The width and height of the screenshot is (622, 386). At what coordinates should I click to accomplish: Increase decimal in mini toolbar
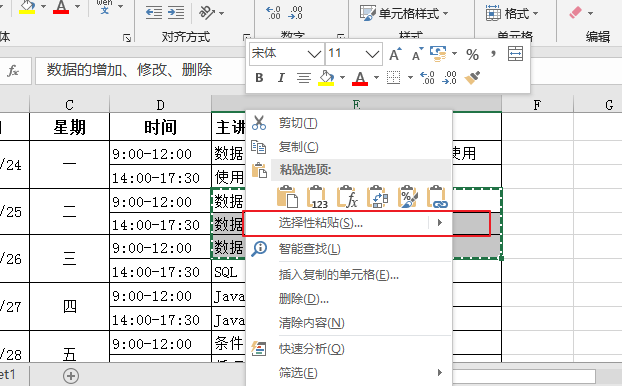[x=427, y=78]
